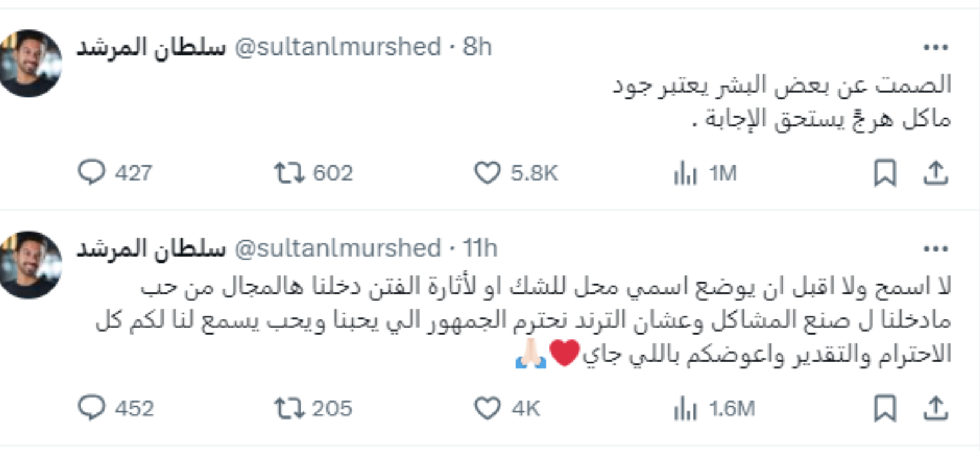This screenshot has height=451, width=980.
Task: Bookmark the 8h tweet
Action: 884,173
